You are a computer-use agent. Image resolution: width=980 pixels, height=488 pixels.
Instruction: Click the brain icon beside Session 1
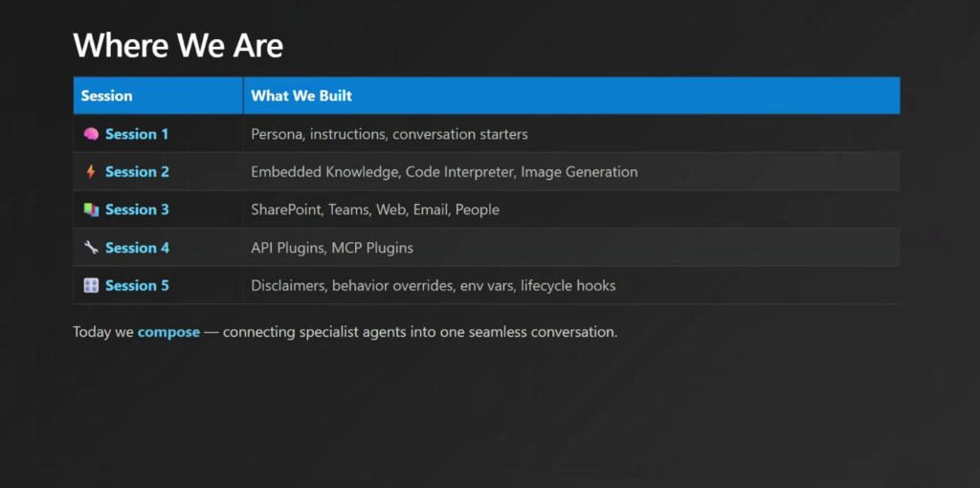(x=91, y=134)
